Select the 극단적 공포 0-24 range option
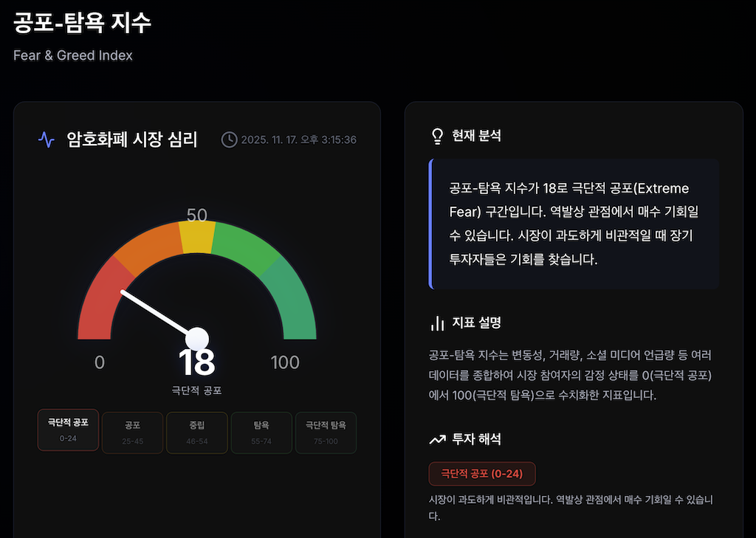 pos(68,432)
